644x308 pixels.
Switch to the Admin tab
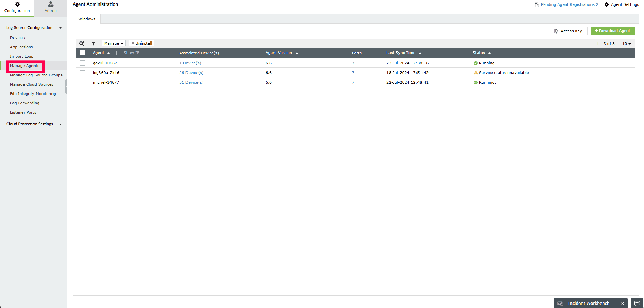(x=50, y=7)
